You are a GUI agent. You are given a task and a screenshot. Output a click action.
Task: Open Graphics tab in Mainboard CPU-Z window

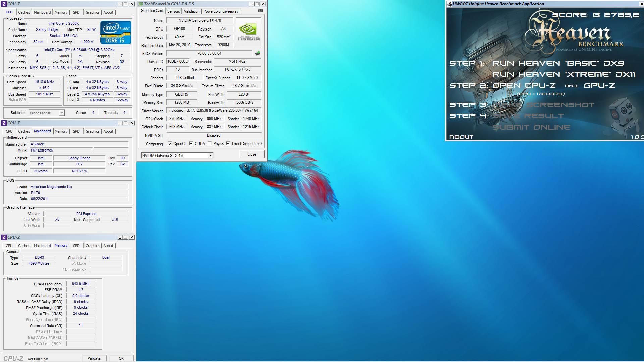tap(92, 131)
